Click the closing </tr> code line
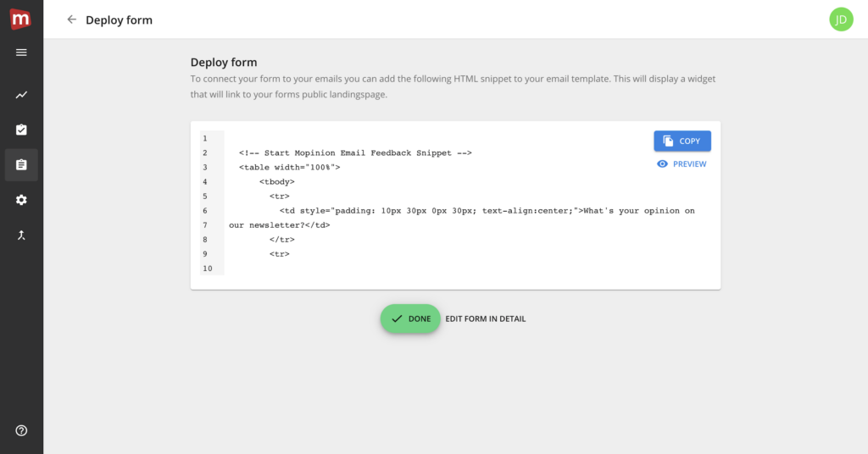 point(281,240)
